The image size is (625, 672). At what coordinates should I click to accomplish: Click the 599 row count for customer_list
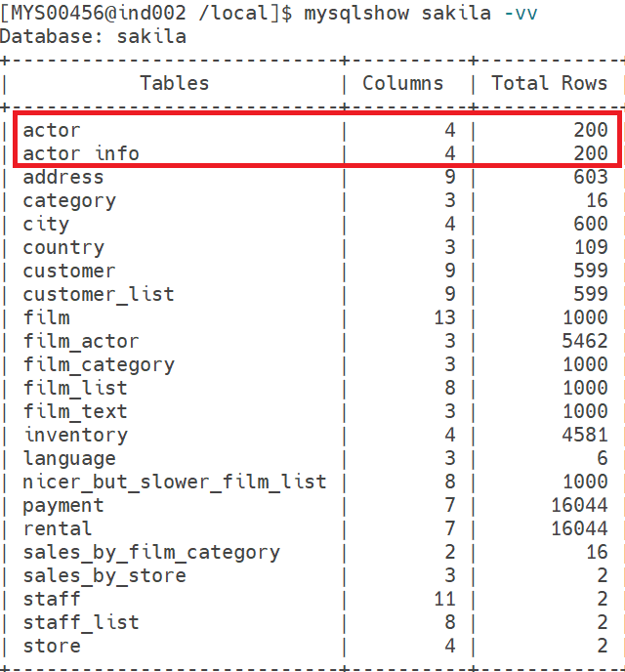(x=591, y=294)
